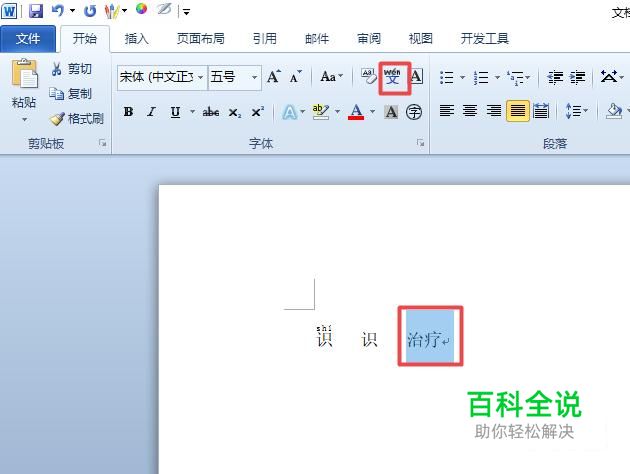Viewport: 630px width, 474px height.
Task: Click Shrink Font icon (small A)
Action: [295, 76]
